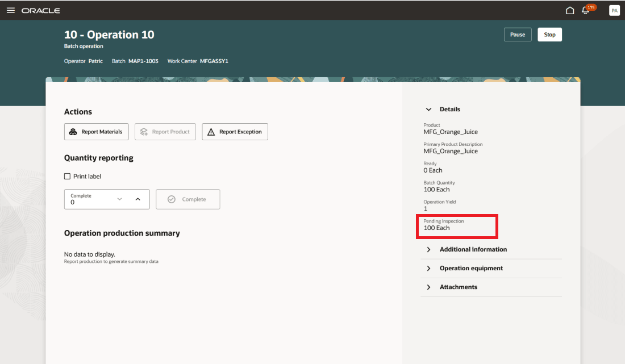Screen dimensions: 625x364
Task: Click the Oracle logo
Action: [x=41, y=11]
